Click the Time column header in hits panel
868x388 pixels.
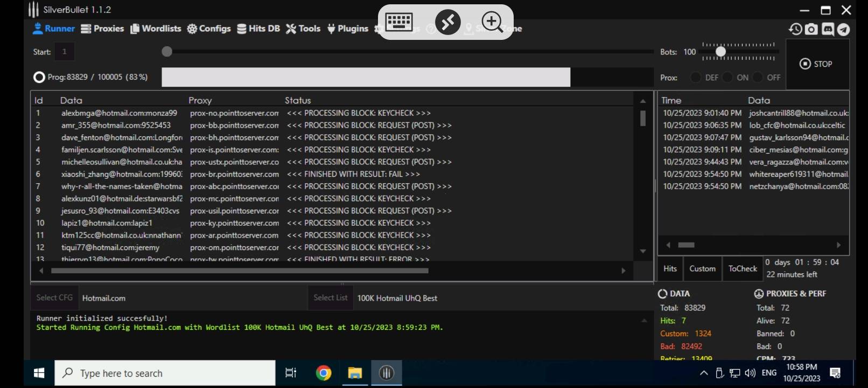click(x=671, y=100)
